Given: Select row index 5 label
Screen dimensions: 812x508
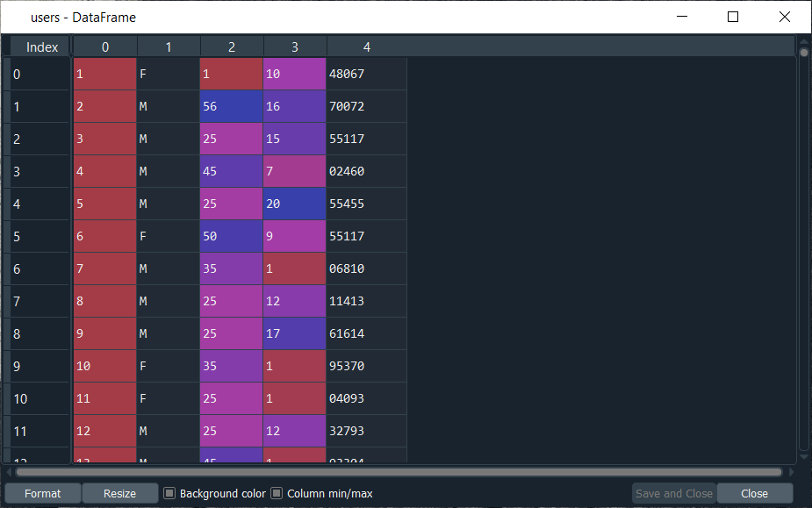Looking at the screenshot, I should coord(40,236).
